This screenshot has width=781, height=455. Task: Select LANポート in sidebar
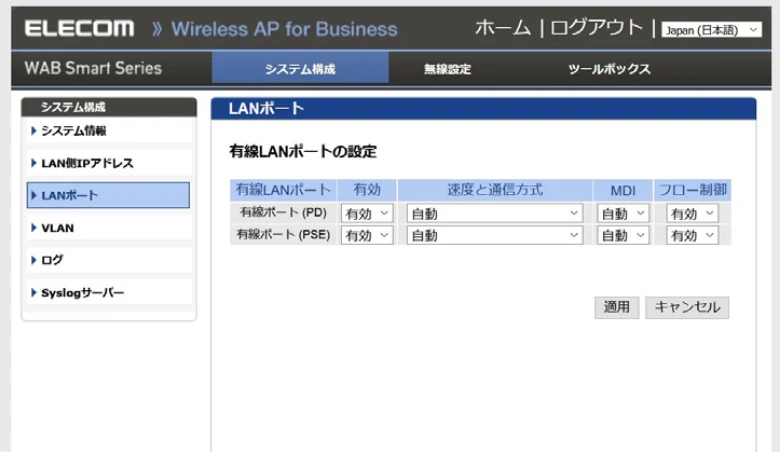click(x=108, y=195)
